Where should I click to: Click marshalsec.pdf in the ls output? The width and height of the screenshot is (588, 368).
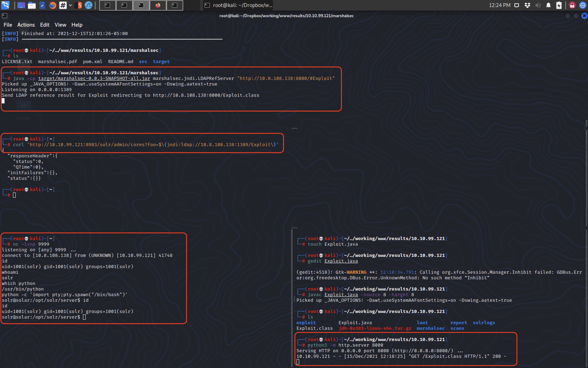(58, 62)
